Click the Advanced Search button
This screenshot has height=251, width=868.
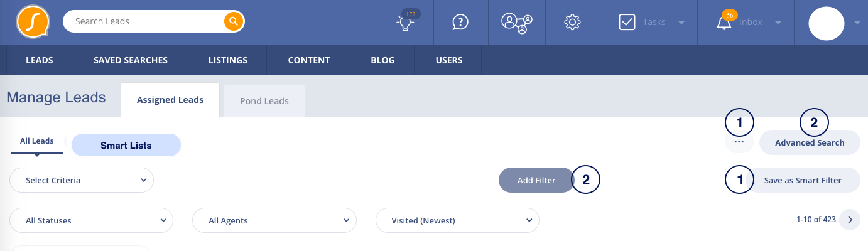[x=810, y=142]
